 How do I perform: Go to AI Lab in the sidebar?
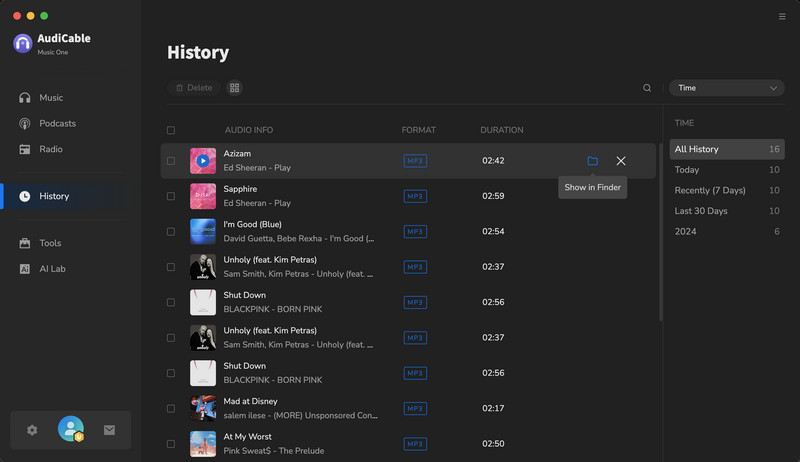(x=53, y=269)
